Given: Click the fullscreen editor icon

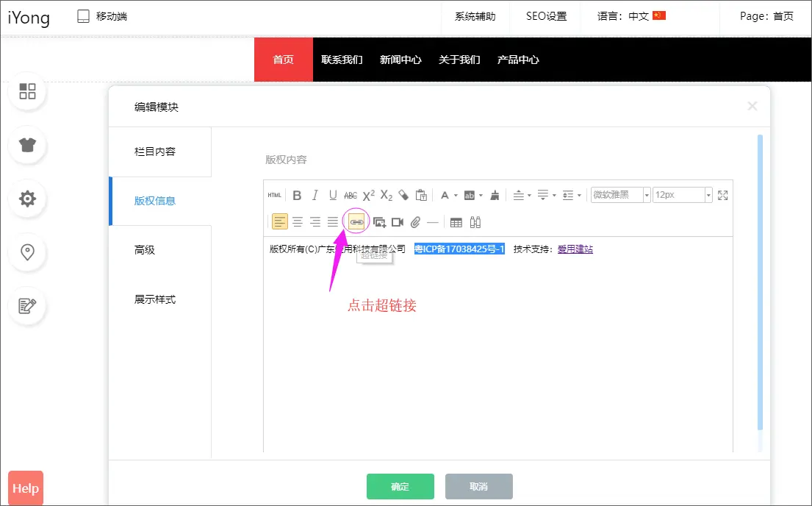Looking at the screenshot, I should 722,195.
